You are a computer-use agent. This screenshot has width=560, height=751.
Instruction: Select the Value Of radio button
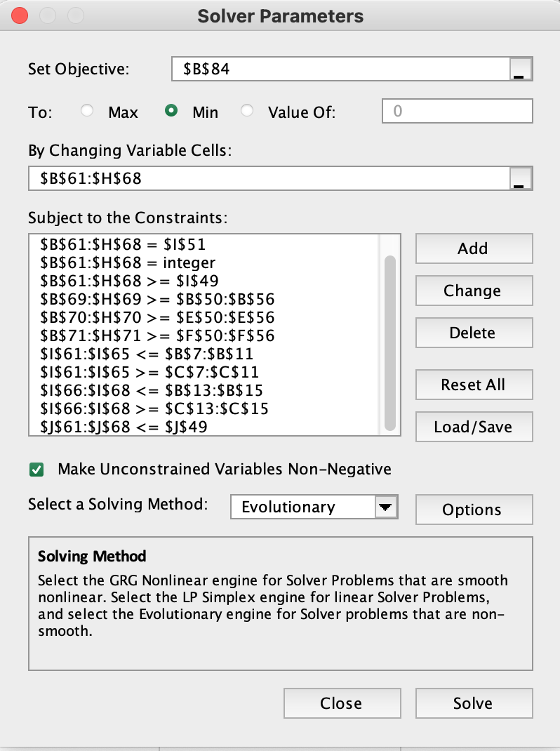247,111
